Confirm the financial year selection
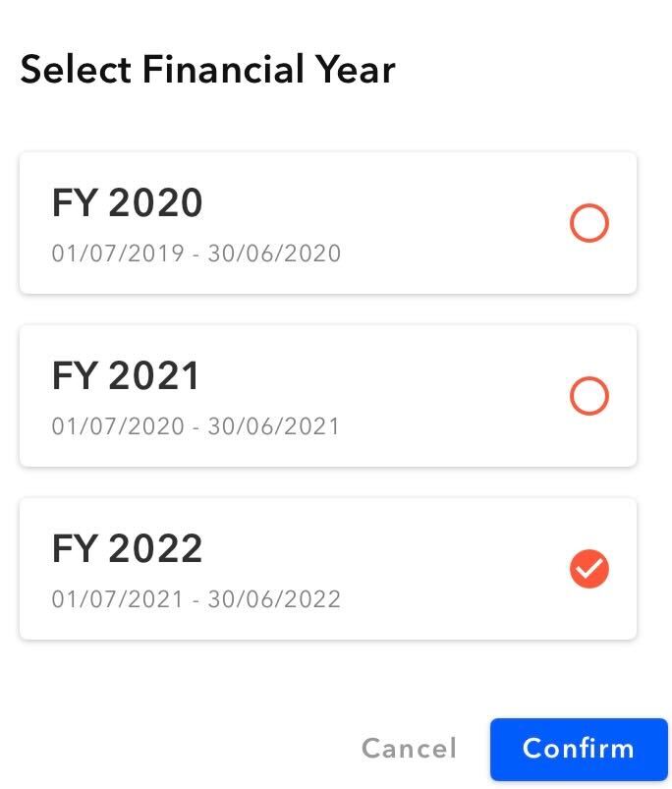The height and width of the screenshot is (789, 672). (579, 749)
